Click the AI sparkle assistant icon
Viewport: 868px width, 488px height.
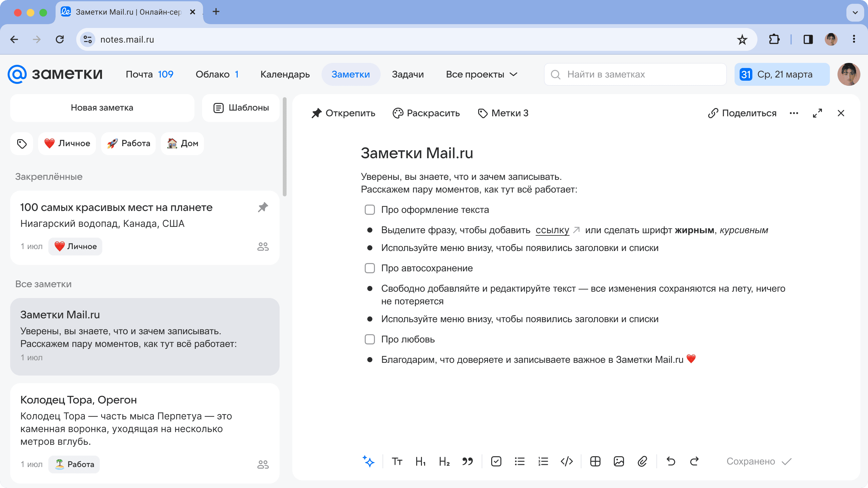[x=368, y=461]
